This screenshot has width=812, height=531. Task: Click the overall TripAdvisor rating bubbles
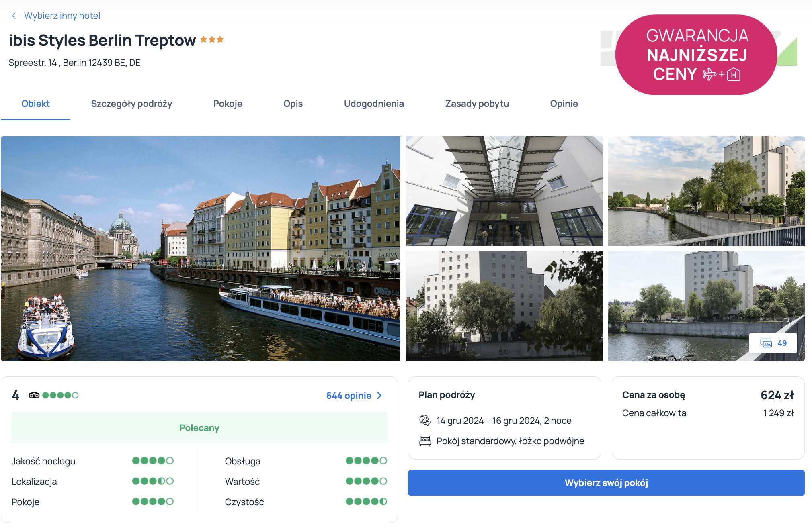click(60, 395)
